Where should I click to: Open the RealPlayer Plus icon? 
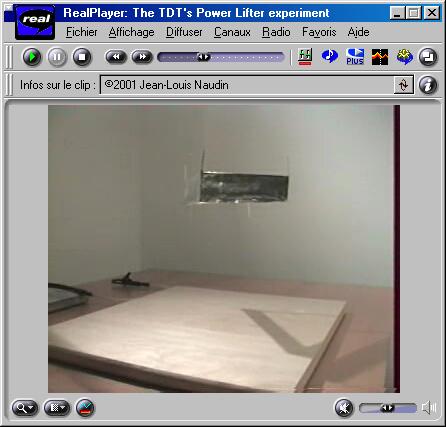(355, 57)
